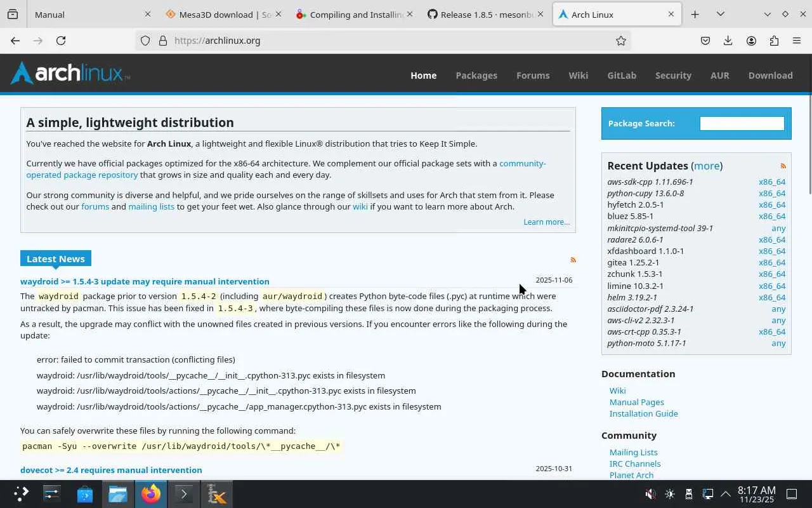Screen dimensions: 812x508
Task: Follow the community-operated package repository link
Action: [x=286, y=169]
